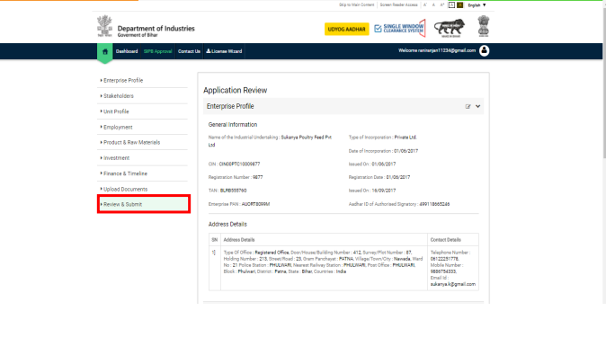Click the Date of Incorporation value
The height and width of the screenshot is (364, 606).
coord(405,151)
